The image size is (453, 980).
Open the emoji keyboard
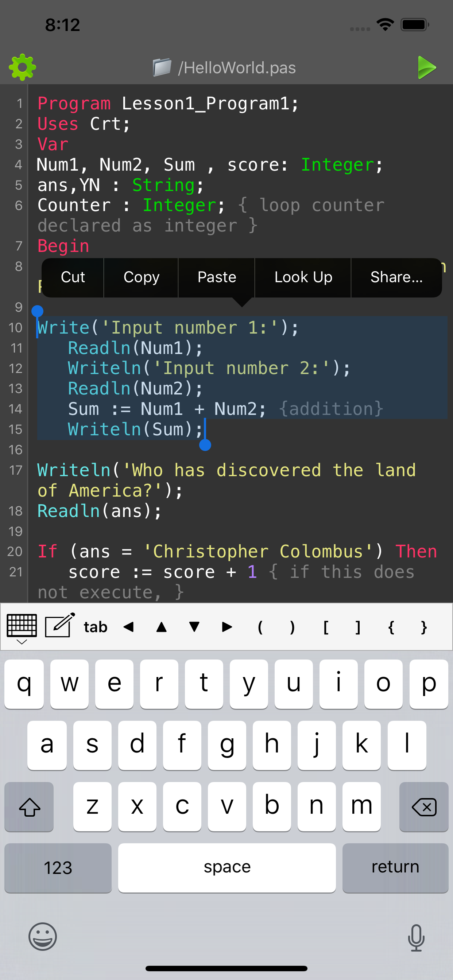pyautogui.click(x=43, y=937)
